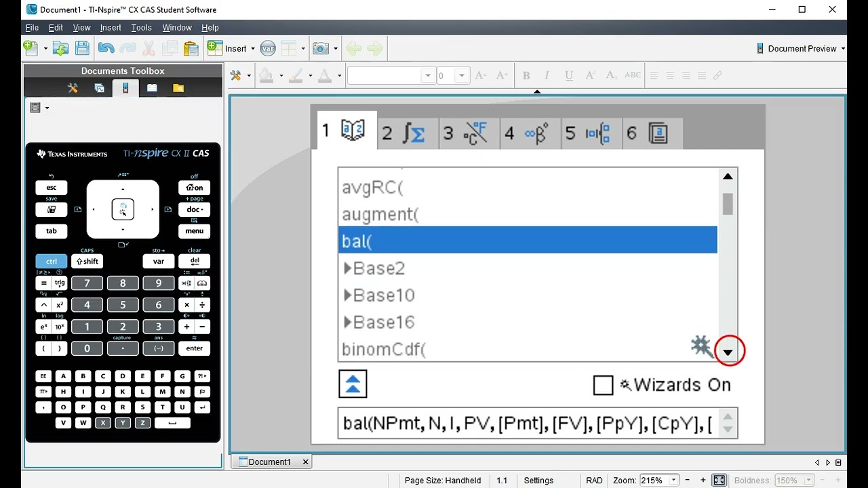Open the Page Sorter tab in Documents Toolbox
This screenshot has height=488, width=868.
click(99, 88)
